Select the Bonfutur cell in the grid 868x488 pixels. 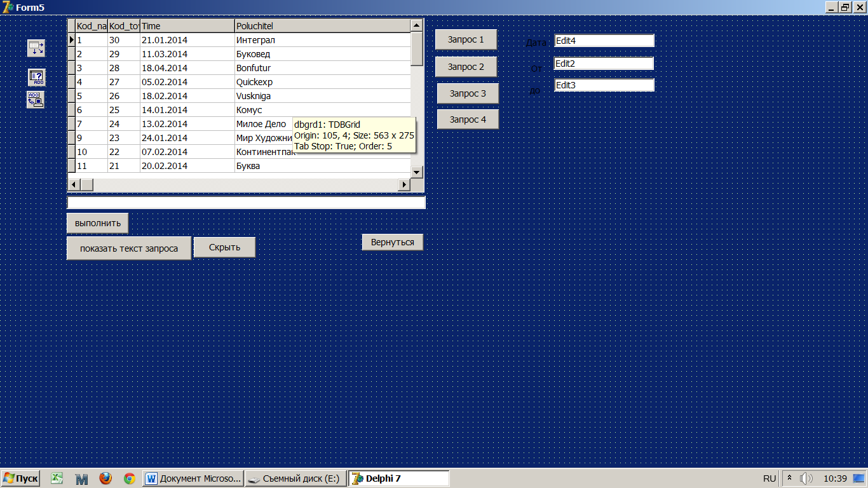(x=323, y=68)
